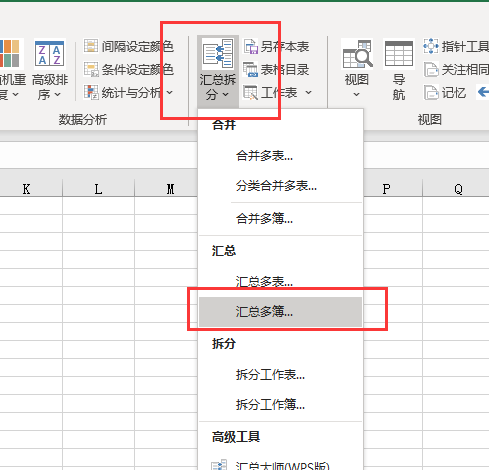Click the 汇总大师(WPS版) menu icon

pos(219,465)
